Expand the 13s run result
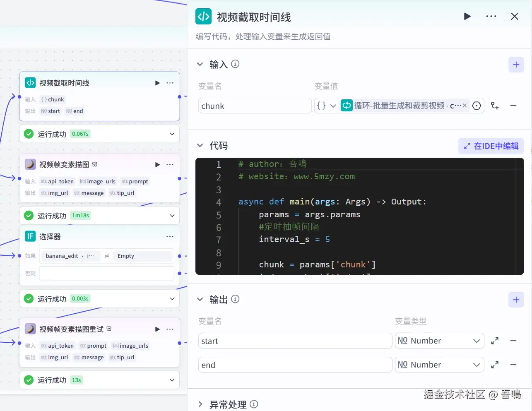This screenshot has height=411, width=532. point(172,380)
